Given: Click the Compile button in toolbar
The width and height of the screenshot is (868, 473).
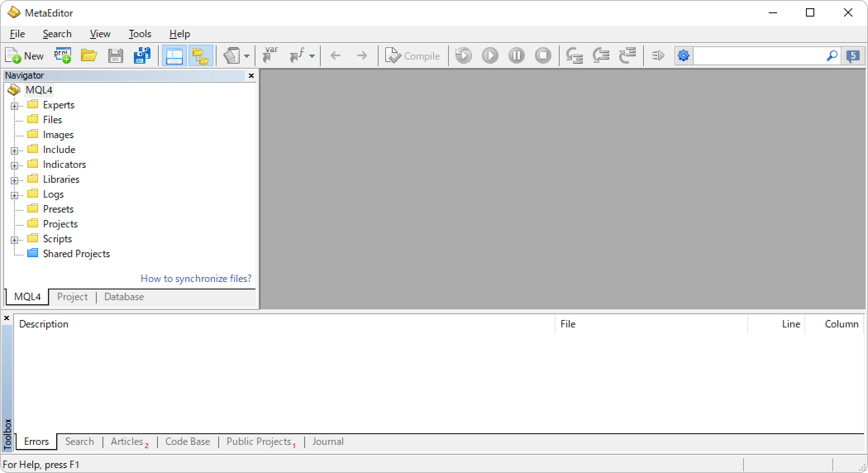Looking at the screenshot, I should pos(413,56).
